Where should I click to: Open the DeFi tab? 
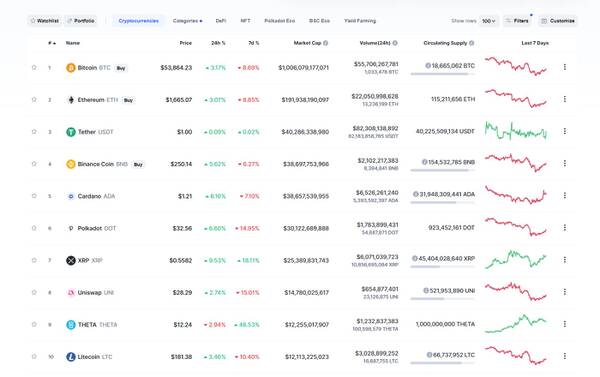pos(221,21)
